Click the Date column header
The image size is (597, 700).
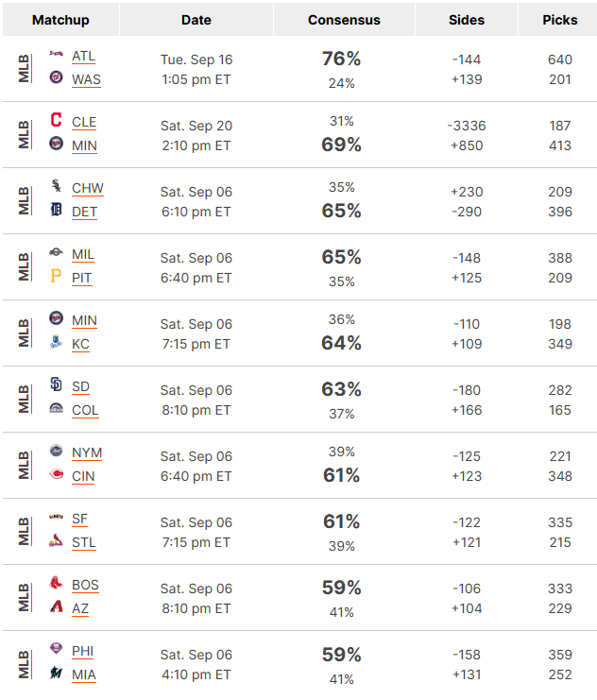196,20
